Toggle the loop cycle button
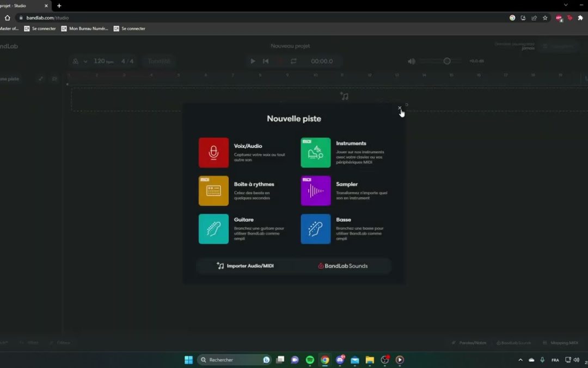 tap(293, 61)
